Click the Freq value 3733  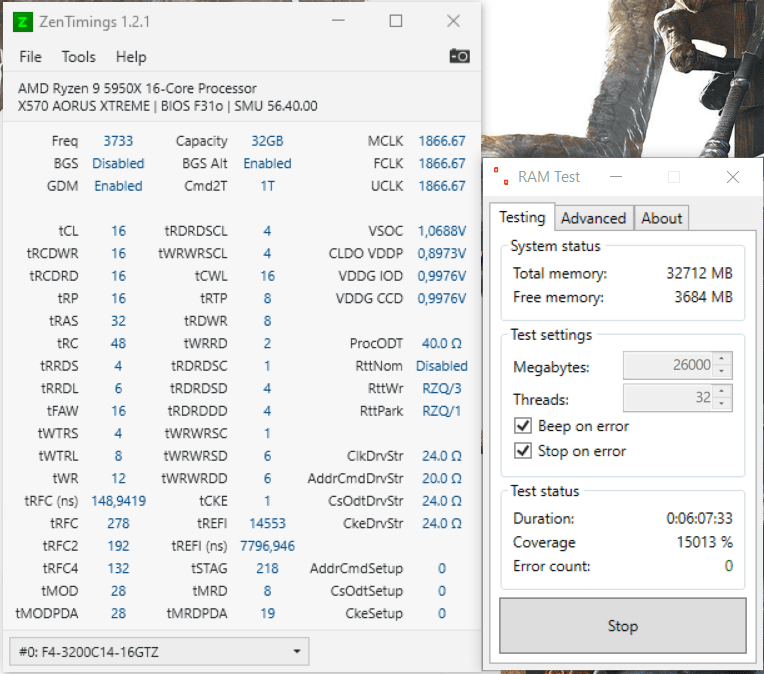pyautogui.click(x=118, y=141)
